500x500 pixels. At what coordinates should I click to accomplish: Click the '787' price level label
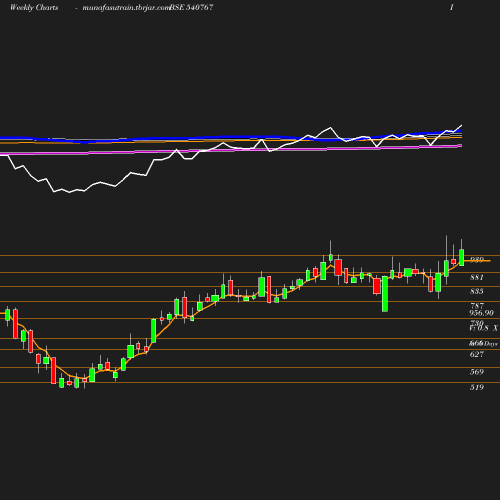(x=477, y=306)
